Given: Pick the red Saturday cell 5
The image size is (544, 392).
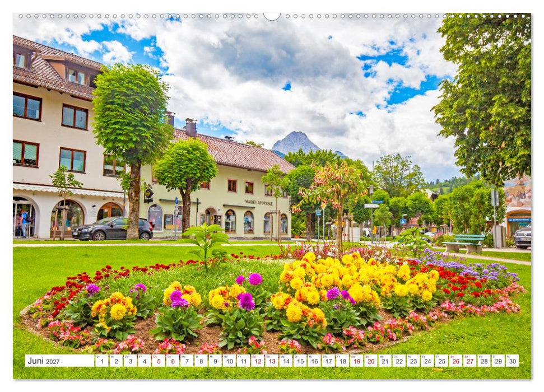Looking at the screenshot, I should (159, 361).
